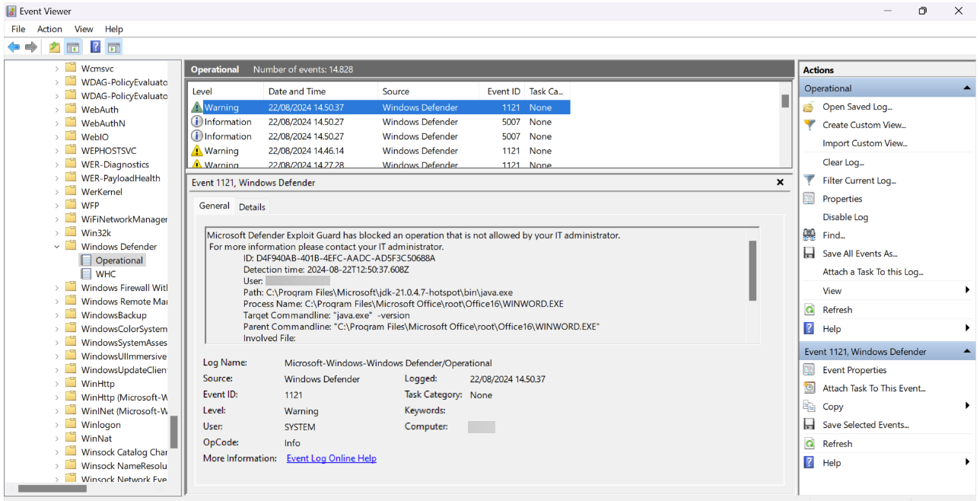
Task: Click Attach a Task To this Log...
Action: [873, 272]
